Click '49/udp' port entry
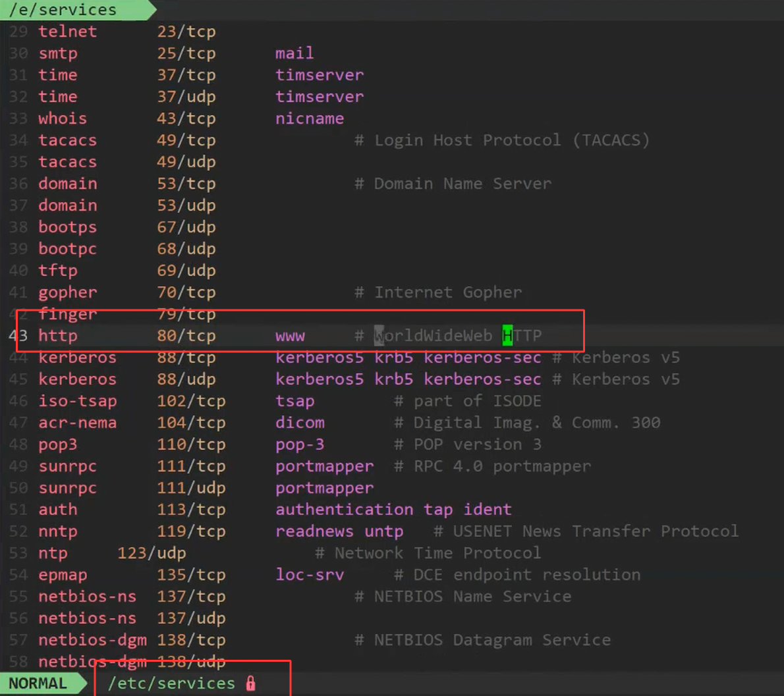The height and width of the screenshot is (696, 784). point(186,162)
